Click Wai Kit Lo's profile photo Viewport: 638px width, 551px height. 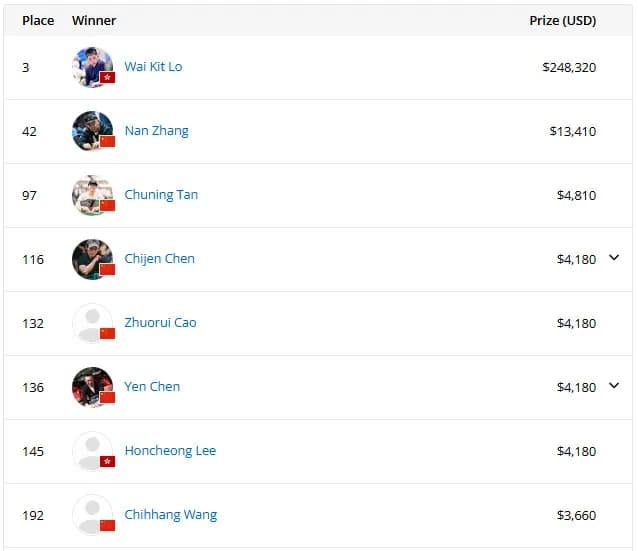(92, 67)
